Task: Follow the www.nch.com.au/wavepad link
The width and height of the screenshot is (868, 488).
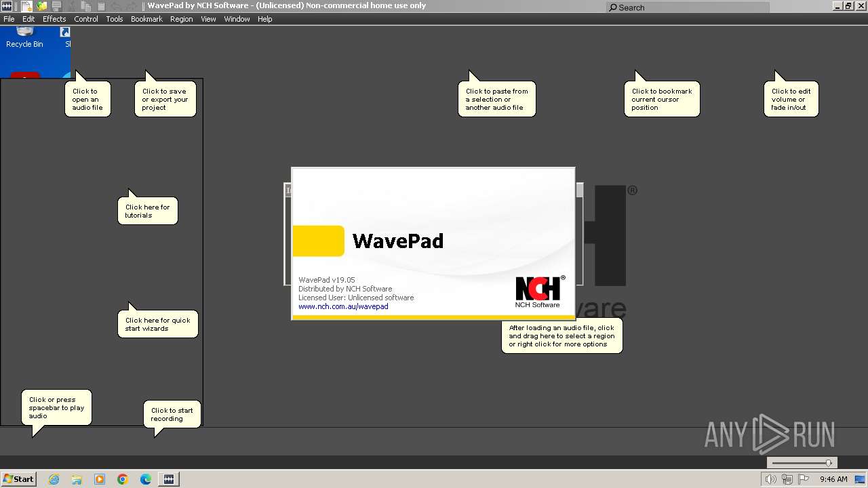Action: [343, 306]
